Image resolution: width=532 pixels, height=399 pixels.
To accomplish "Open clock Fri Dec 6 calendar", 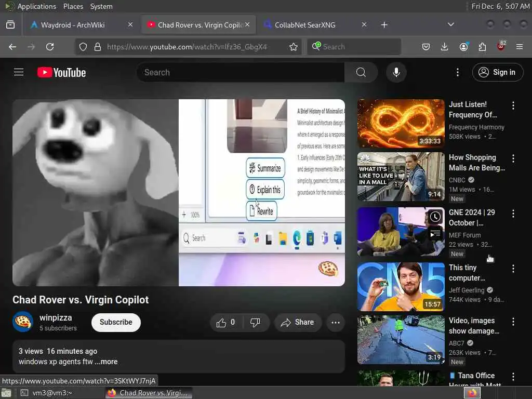I will pos(500,6).
